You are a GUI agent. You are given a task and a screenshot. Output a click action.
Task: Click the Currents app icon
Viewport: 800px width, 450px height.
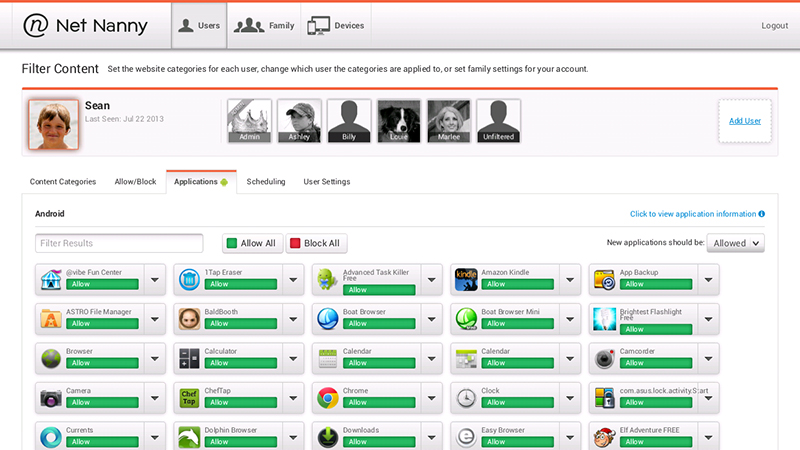[51, 437]
